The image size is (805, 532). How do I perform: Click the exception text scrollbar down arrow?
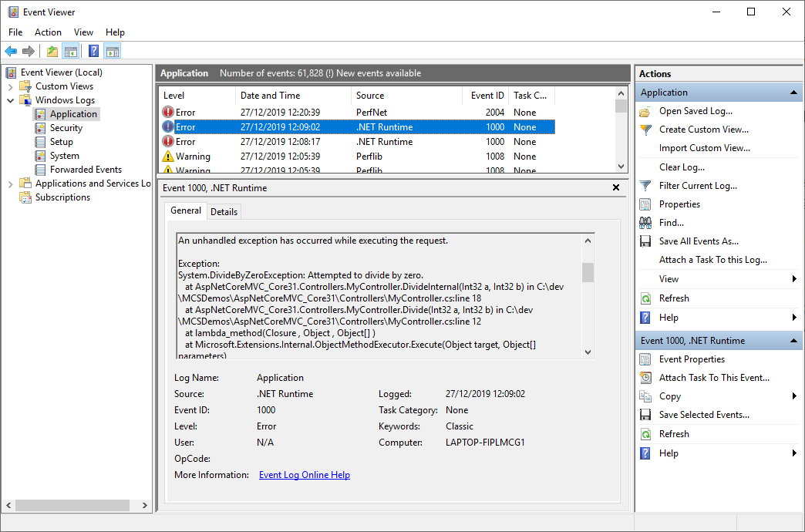click(x=588, y=352)
